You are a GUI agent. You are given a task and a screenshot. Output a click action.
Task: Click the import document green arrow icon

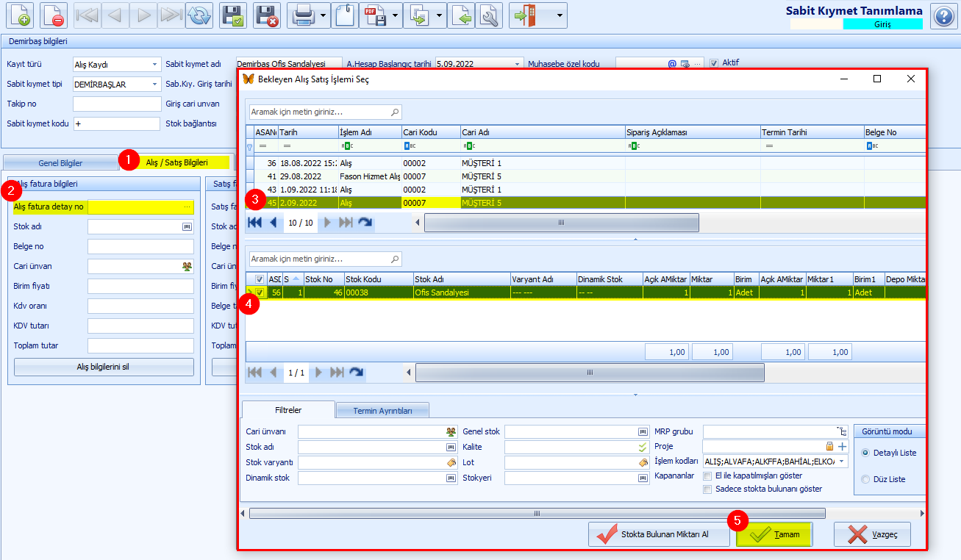point(462,15)
